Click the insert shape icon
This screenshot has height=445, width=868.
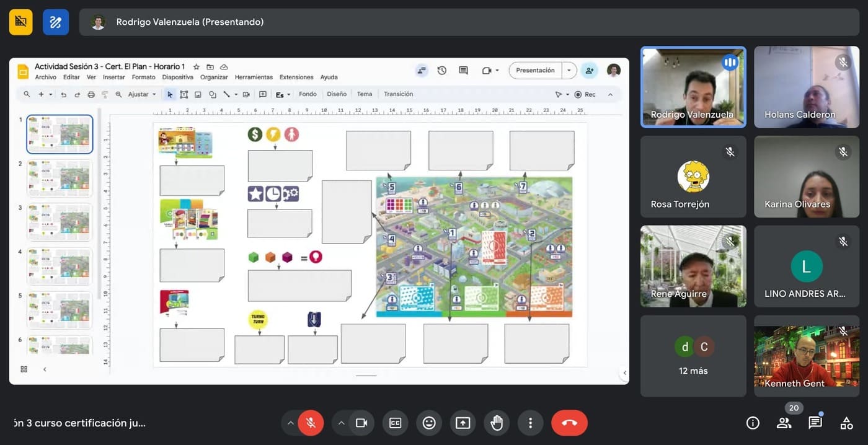point(213,94)
